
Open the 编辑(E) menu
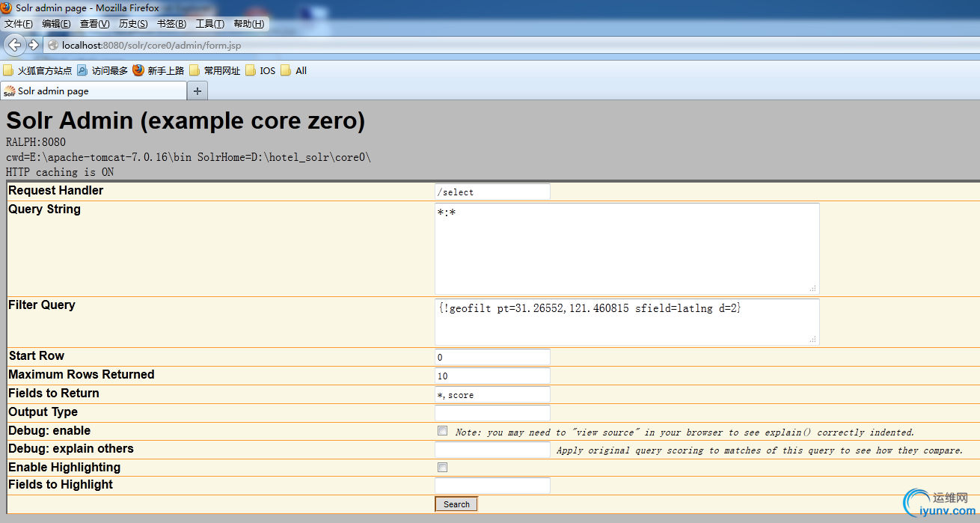pyautogui.click(x=57, y=24)
